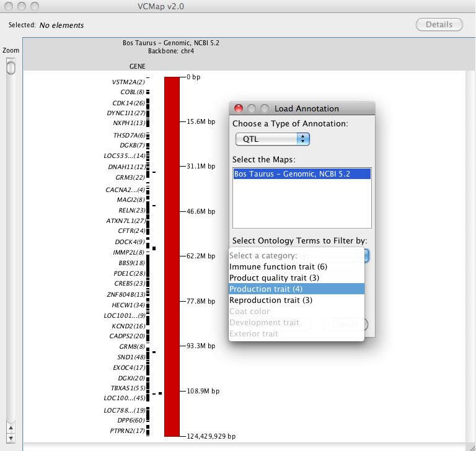Select the CDK14(26) gene label
Screen dimensions: 476x451
[x=129, y=103]
